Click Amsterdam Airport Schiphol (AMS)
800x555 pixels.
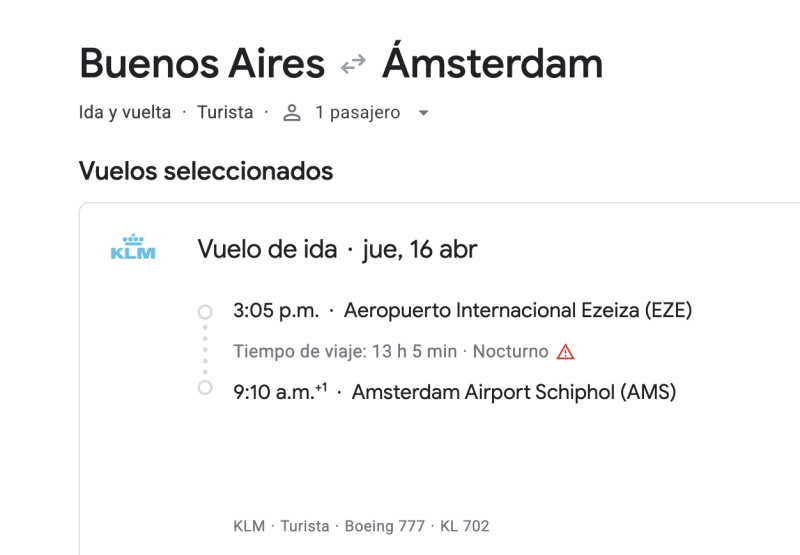[514, 393]
